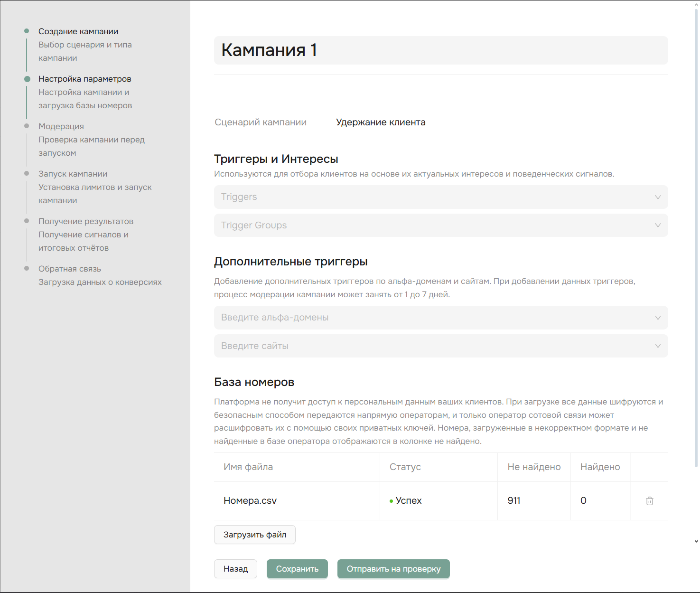
Task: Delete the Номера.csv file with trash icon
Action: point(649,501)
